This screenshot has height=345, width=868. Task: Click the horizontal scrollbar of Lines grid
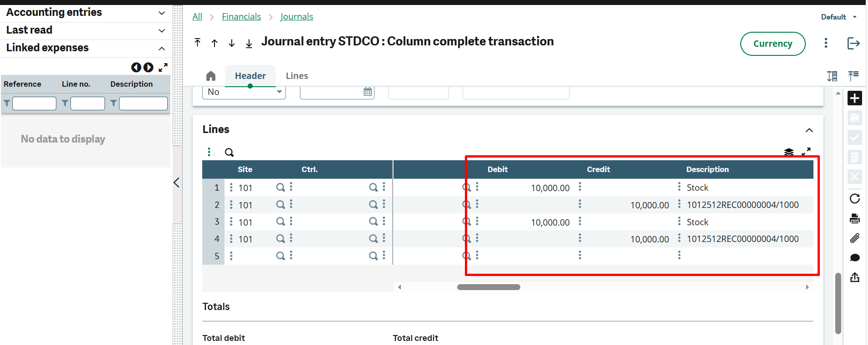(489, 287)
